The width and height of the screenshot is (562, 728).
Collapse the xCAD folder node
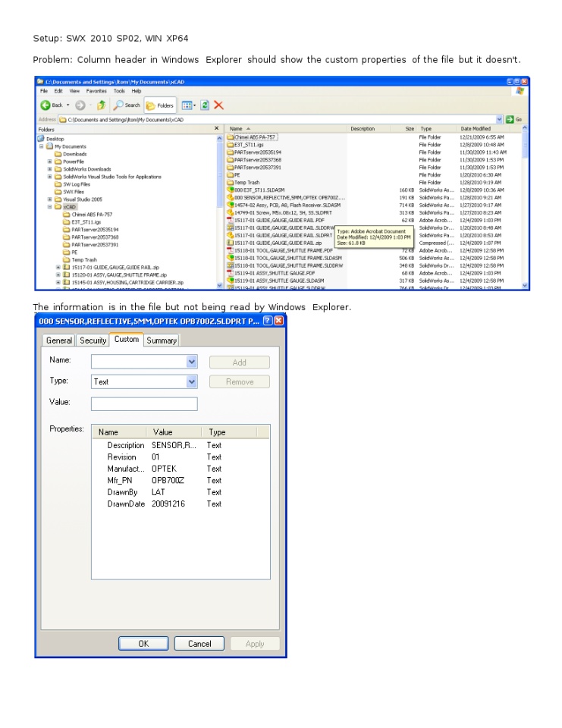tap(50, 206)
